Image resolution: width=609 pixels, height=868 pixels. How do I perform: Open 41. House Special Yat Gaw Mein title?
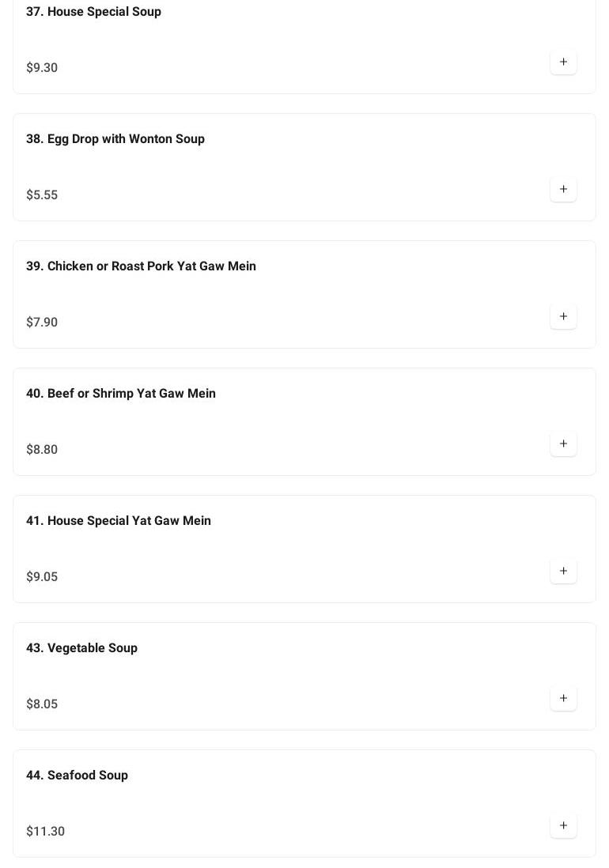tap(119, 521)
